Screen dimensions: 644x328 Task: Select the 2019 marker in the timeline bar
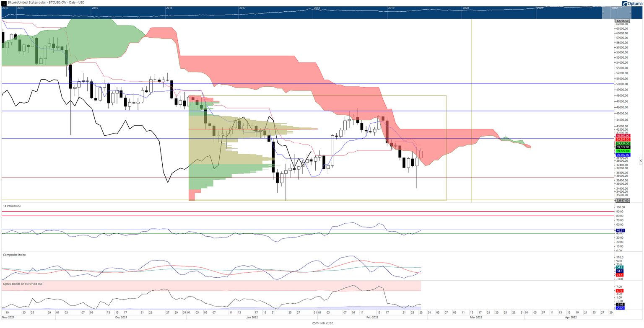click(x=391, y=8)
